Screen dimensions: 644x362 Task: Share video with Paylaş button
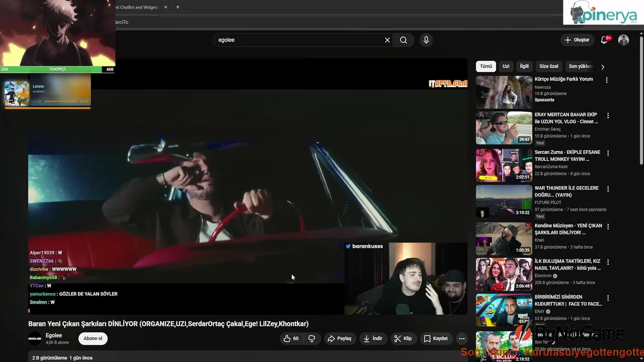click(339, 338)
